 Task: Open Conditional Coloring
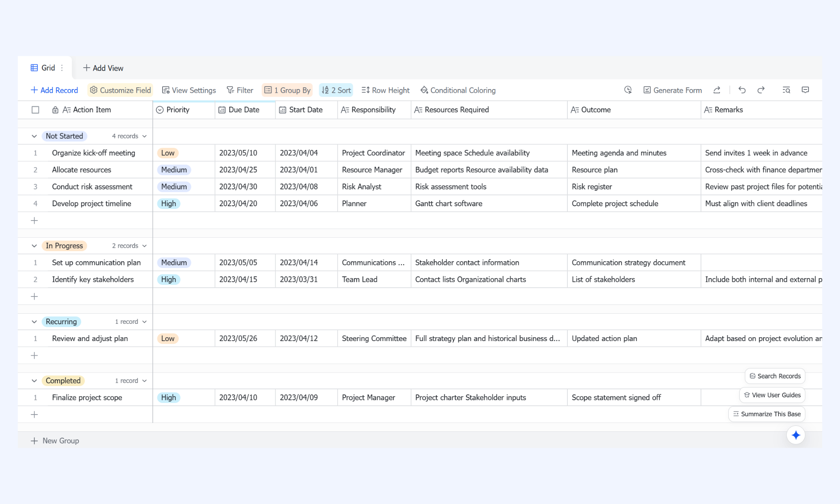[x=458, y=90]
